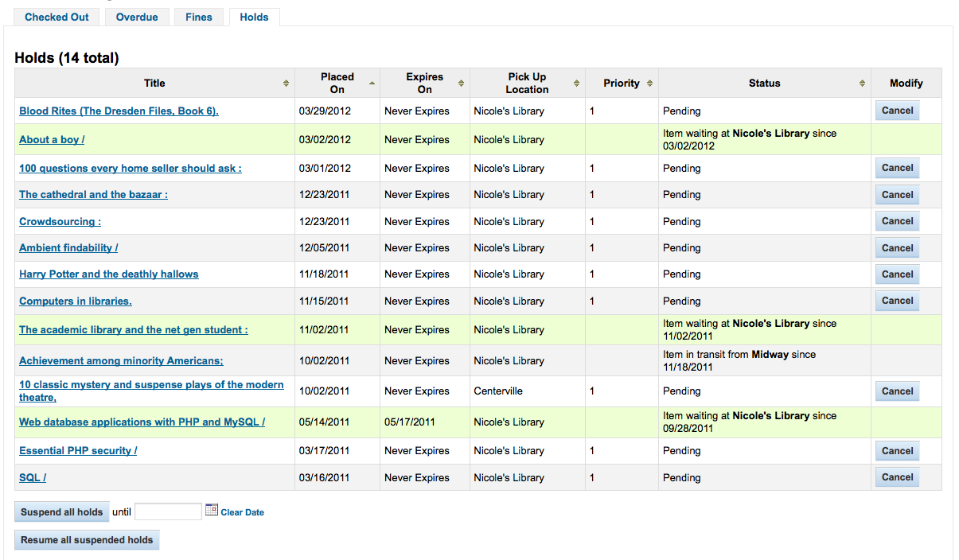Sort by Pick Up Location arrows
Image resolution: width=959 pixels, height=560 pixels.
click(x=576, y=84)
